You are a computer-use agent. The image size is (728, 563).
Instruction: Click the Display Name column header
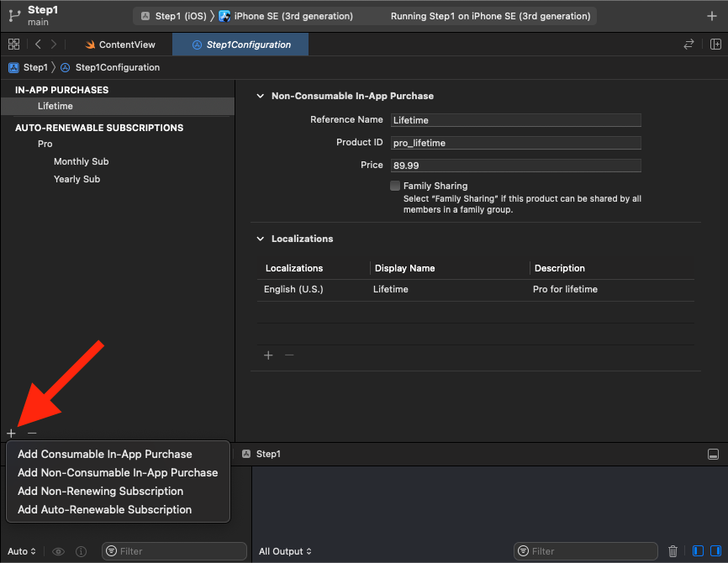404,268
